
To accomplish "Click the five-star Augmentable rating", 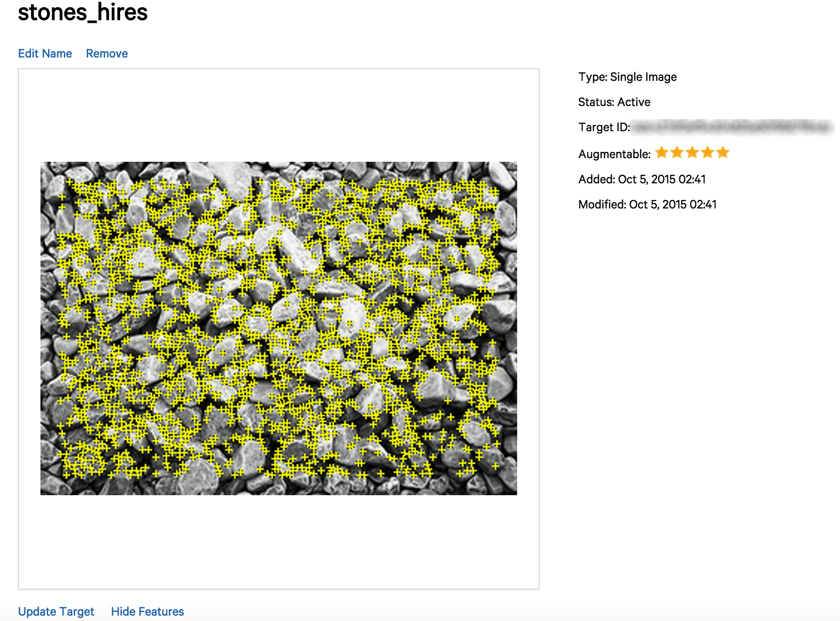I will [x=692, y=153].
